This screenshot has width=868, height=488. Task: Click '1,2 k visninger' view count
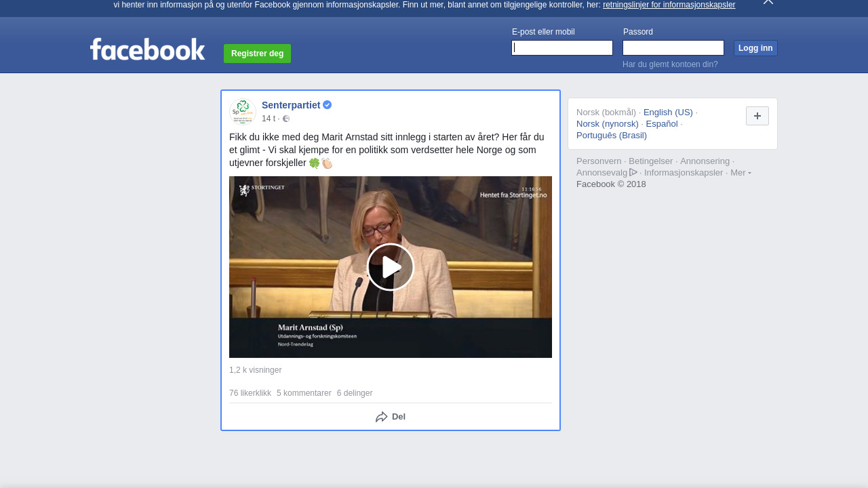pos(255,370)
